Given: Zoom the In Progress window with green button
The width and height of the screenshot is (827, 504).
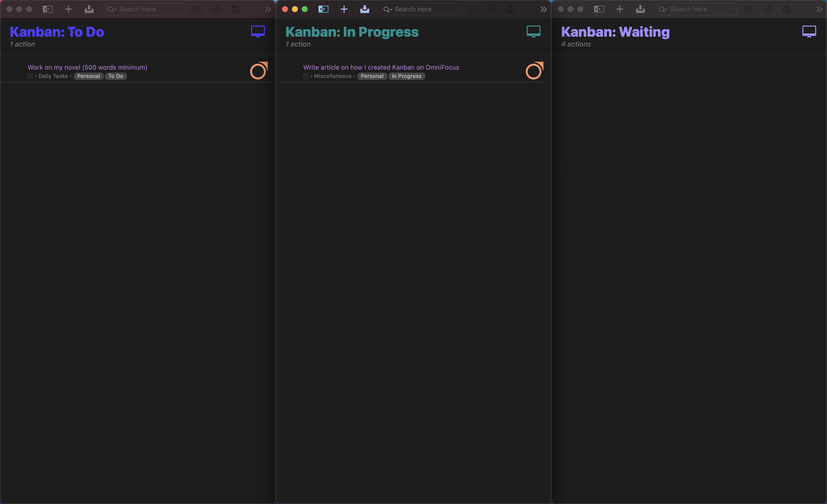Looking at the screenshot, I should (x=305, y=9).
